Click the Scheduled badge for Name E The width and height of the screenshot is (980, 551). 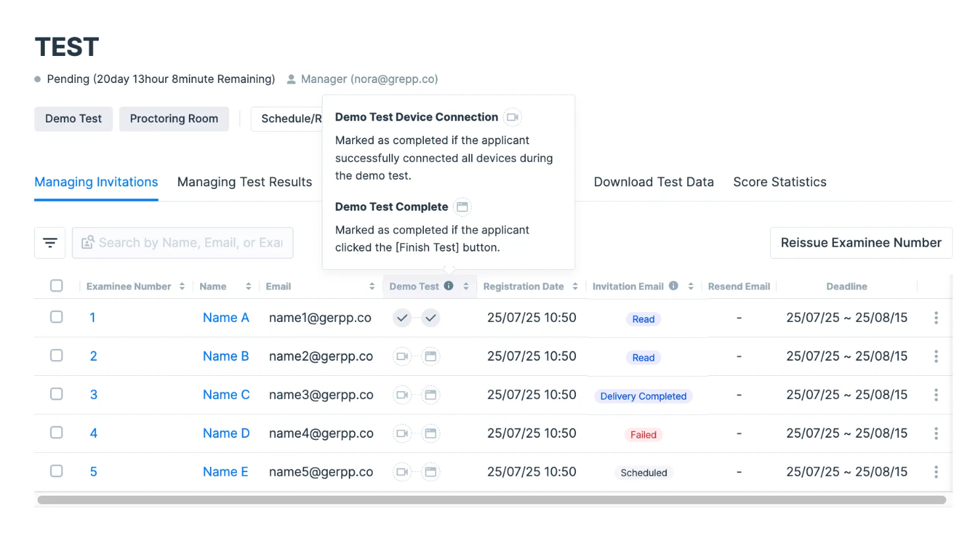[x=644, y=473]
